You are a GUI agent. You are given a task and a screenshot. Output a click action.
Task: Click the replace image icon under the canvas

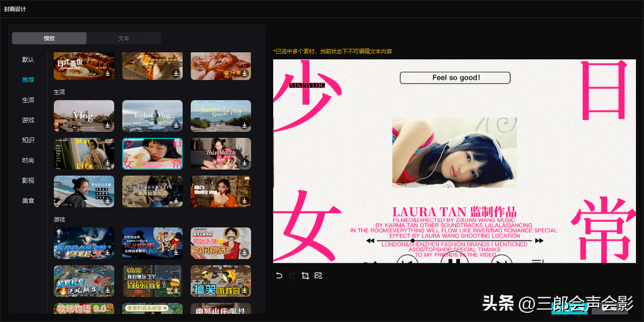pyautogui.click(x=318, y=275)
